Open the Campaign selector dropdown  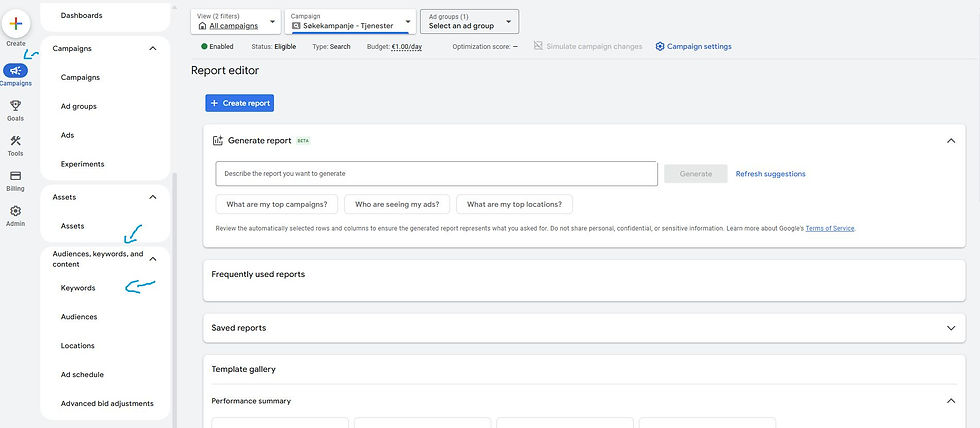351,21
